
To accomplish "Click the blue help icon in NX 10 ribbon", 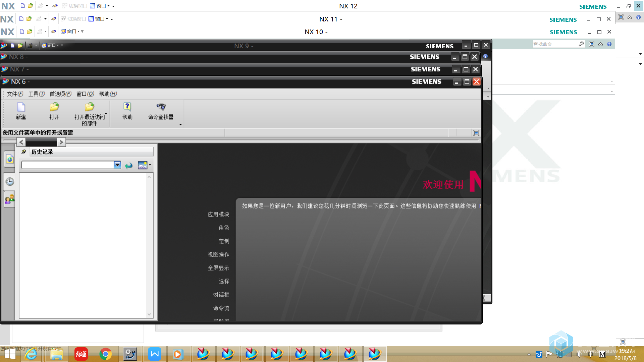I will pos(609,44).
